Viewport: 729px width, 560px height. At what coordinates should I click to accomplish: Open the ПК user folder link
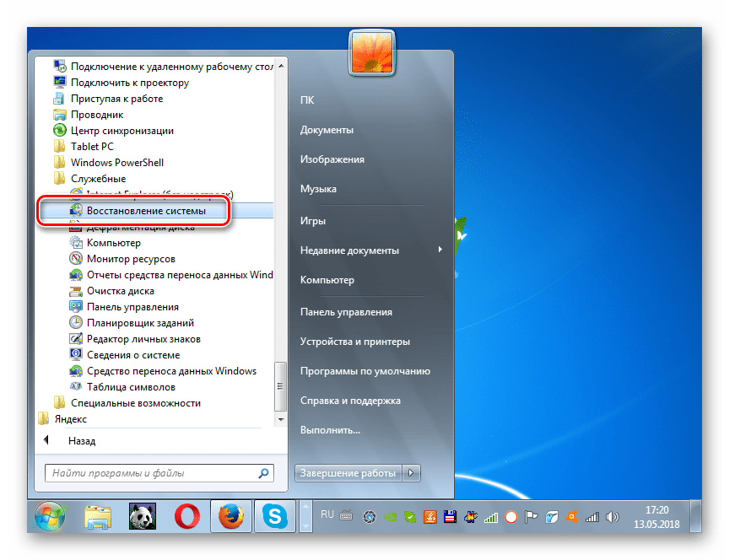[307, 100]
